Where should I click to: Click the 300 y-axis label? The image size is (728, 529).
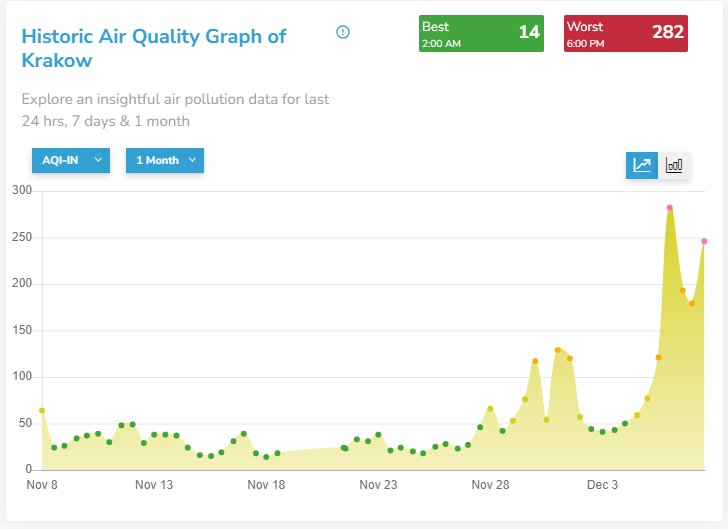click(22, 191)
